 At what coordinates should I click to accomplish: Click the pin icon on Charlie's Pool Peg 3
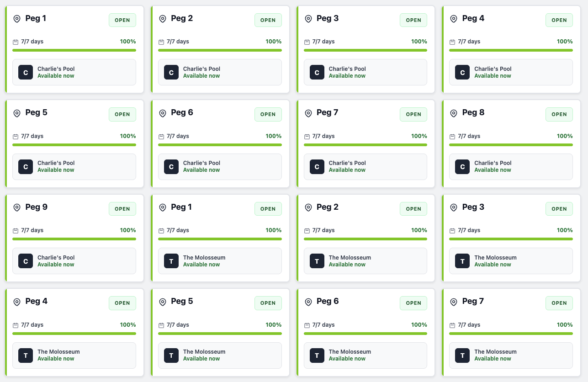[308, 19]
